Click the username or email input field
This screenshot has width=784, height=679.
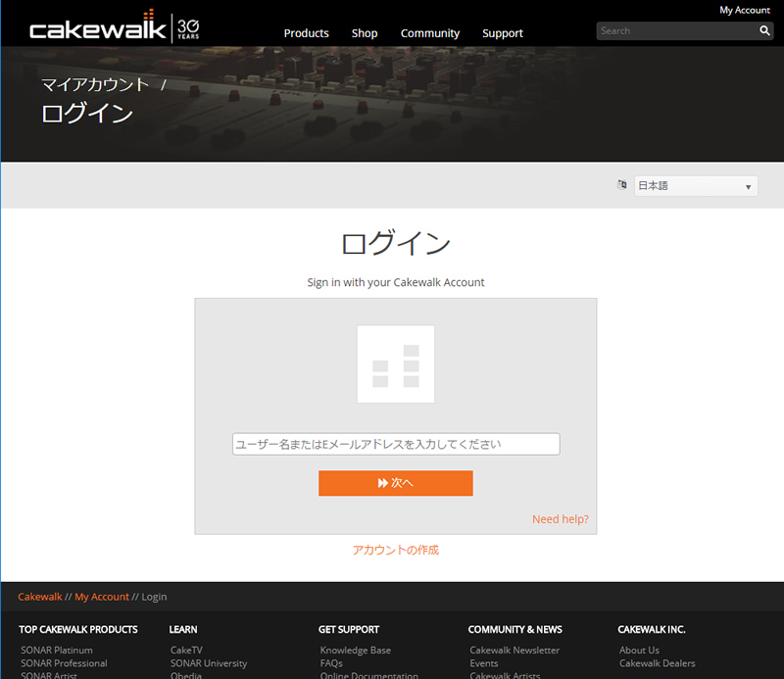coord(396,444)
